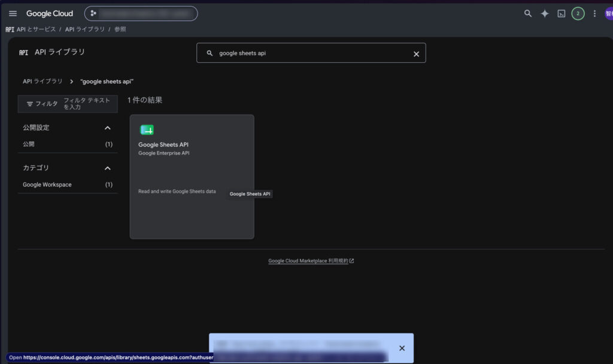Image resolution: width=613 pixels, height=364 pixels.
Task: Open the user account avatar
Action: coord(609,14)
